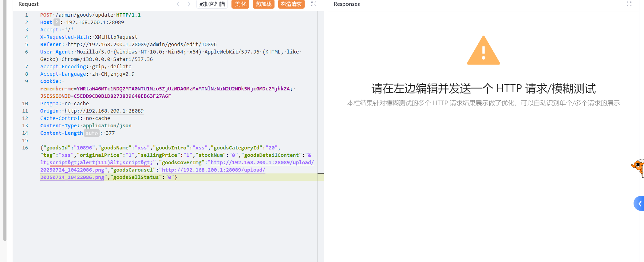
Task: Click the orange goldfish mascot icon
Action: tap(638, 167)
